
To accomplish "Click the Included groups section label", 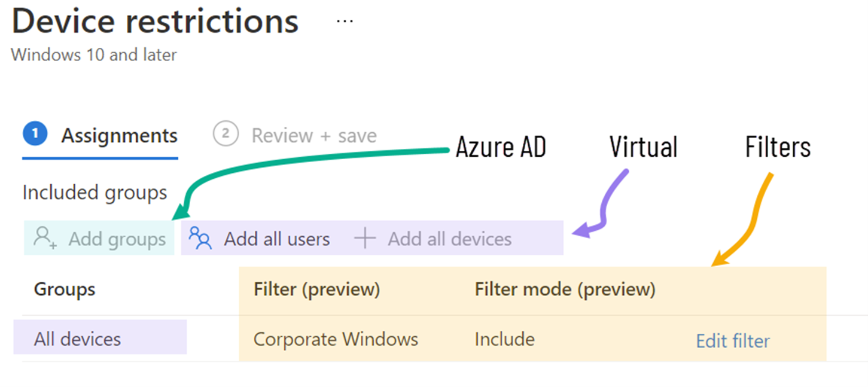I will [95, 193].
